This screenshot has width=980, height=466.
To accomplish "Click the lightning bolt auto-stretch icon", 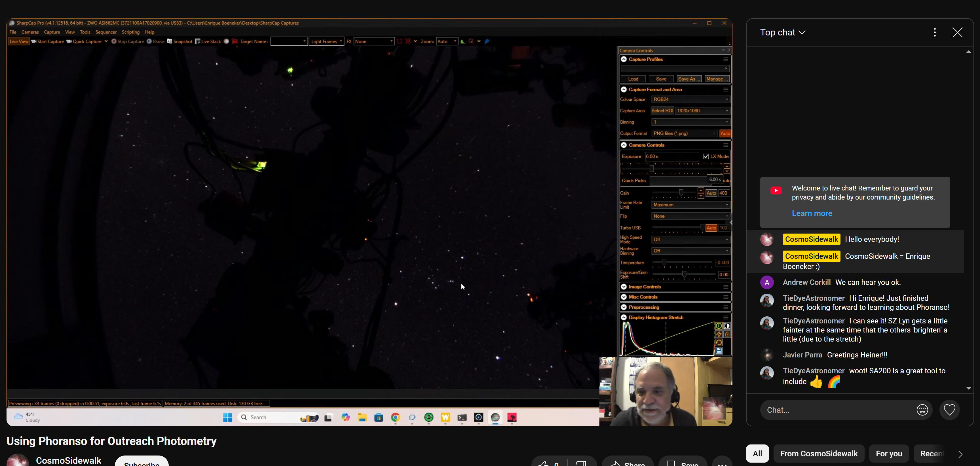I will coord(719,334).
